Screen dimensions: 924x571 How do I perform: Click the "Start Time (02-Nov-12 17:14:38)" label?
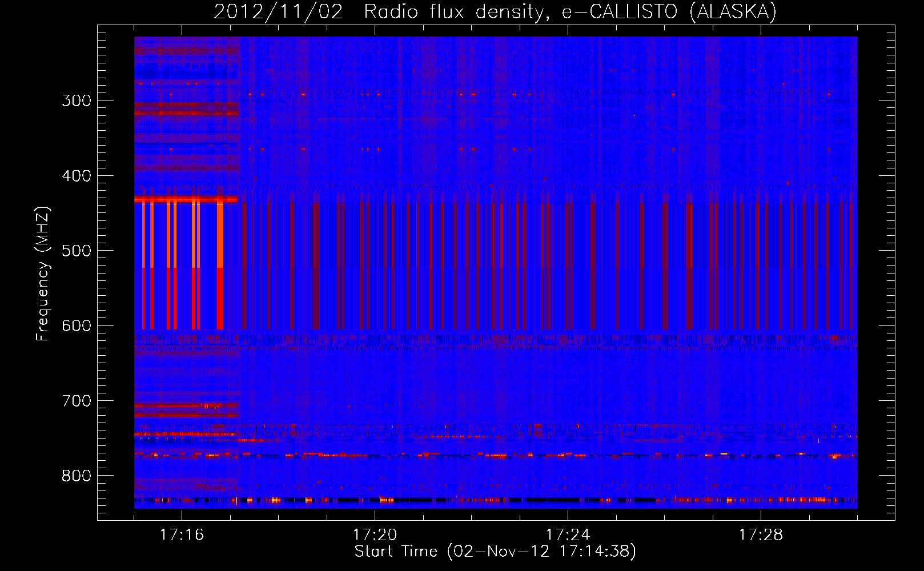pyautogui.click(x=495, y=552)
